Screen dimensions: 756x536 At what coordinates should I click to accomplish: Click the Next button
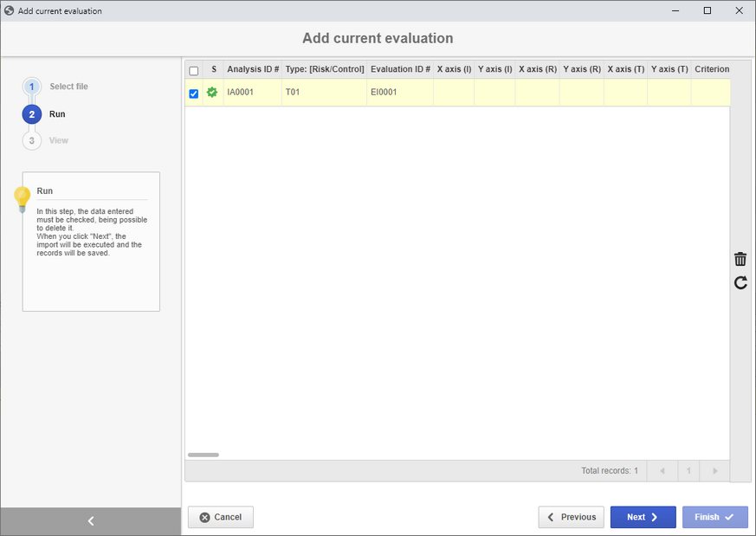pyautogui.click(x=643, y=517)
